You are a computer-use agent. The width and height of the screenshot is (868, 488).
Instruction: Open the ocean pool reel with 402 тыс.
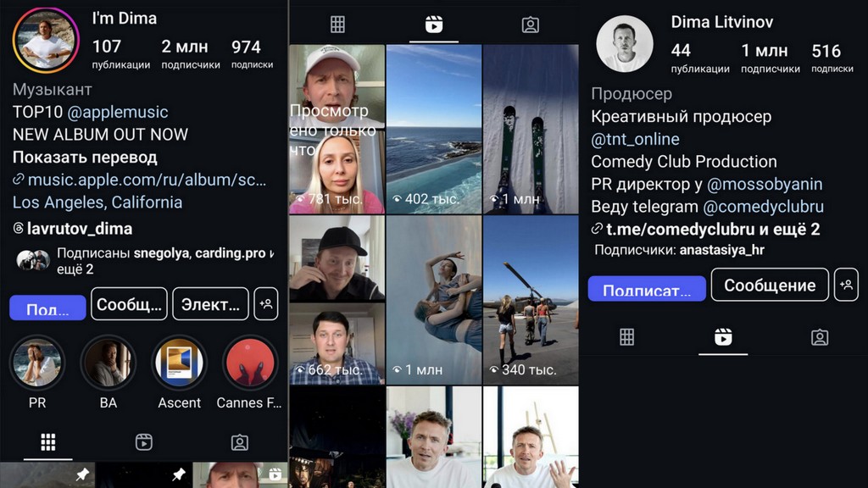coord(434,129)
